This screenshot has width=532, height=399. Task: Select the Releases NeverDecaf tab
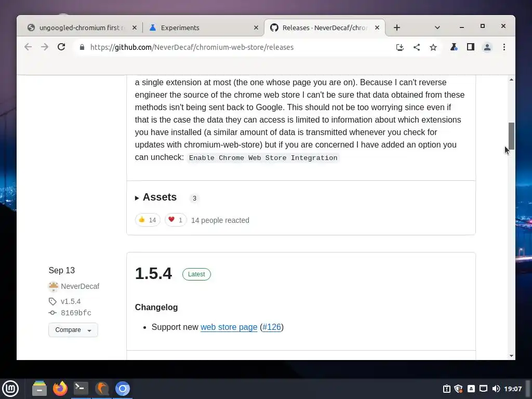coord(324,28)
